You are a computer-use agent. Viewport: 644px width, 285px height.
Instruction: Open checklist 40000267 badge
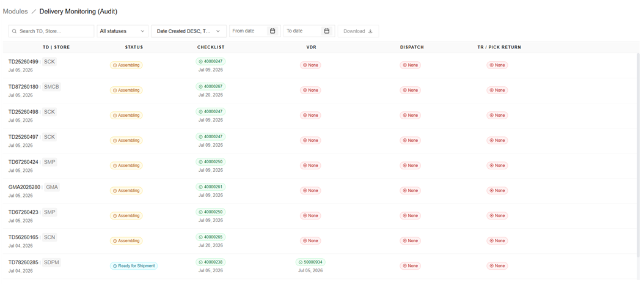(x=211, y=86)
